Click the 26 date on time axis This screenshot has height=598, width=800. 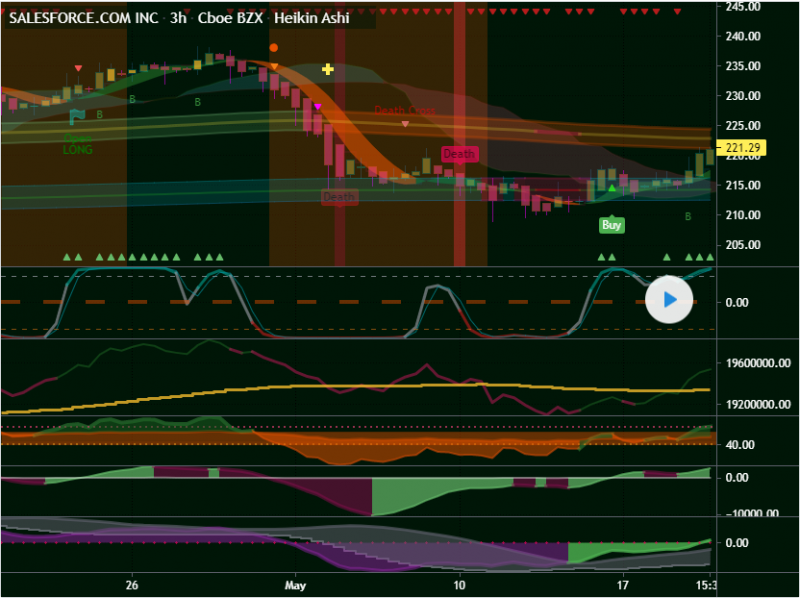coord(131,583)
